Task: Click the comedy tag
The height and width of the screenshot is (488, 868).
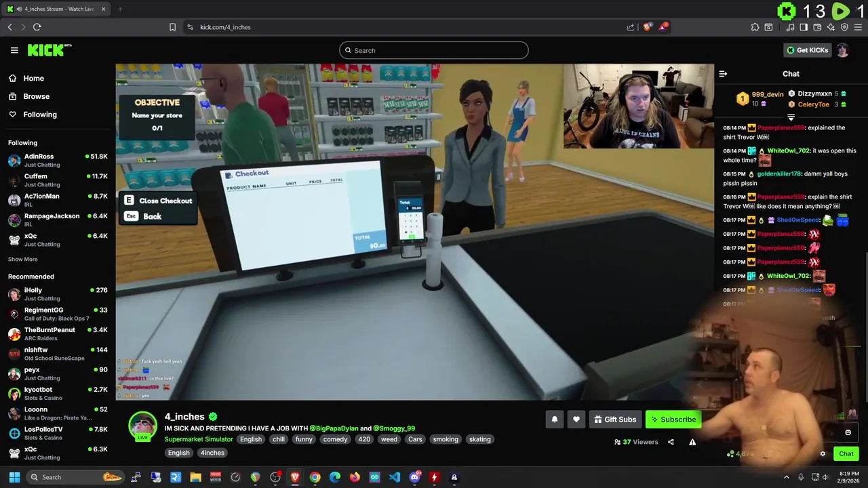Action: pos(335,439)
